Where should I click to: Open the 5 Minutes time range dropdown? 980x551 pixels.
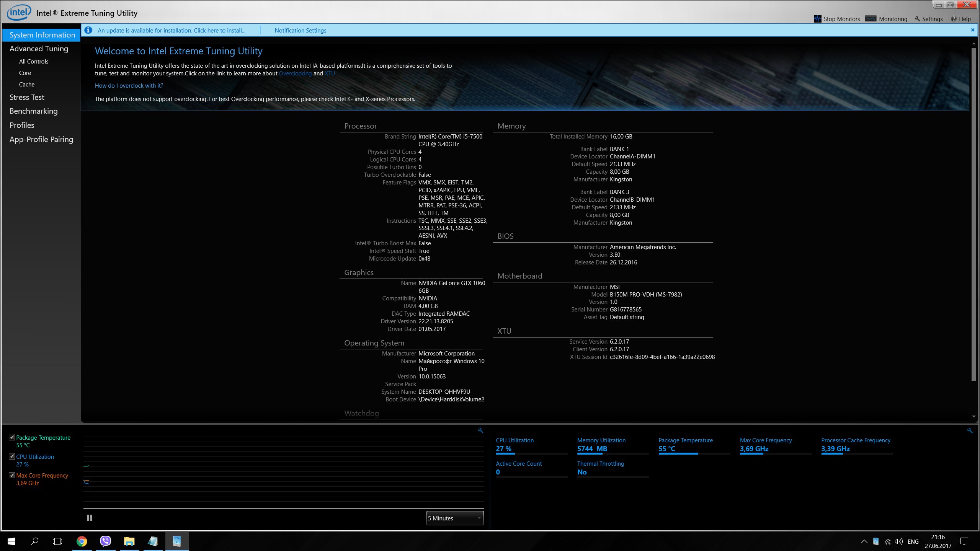tap(455, 518)
